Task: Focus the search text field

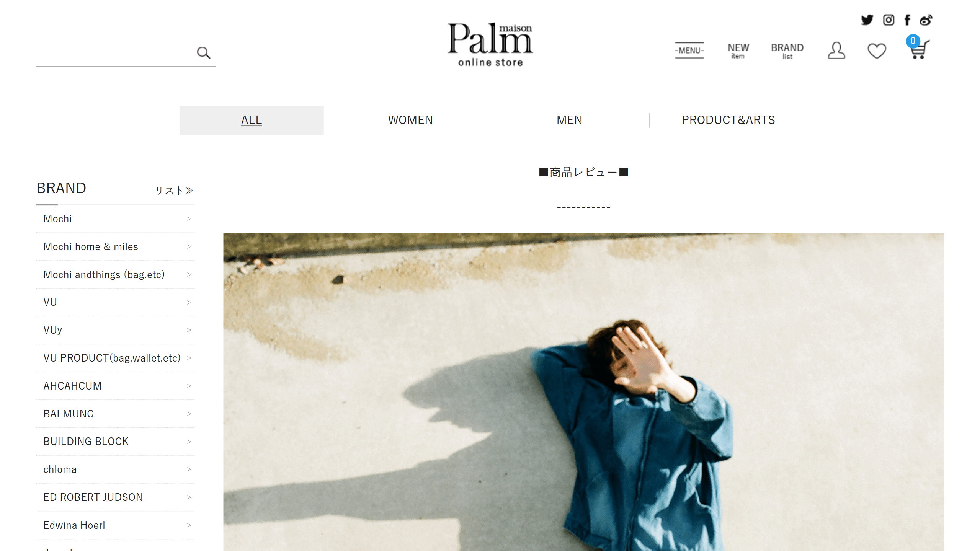Action: tap(115, 53)
